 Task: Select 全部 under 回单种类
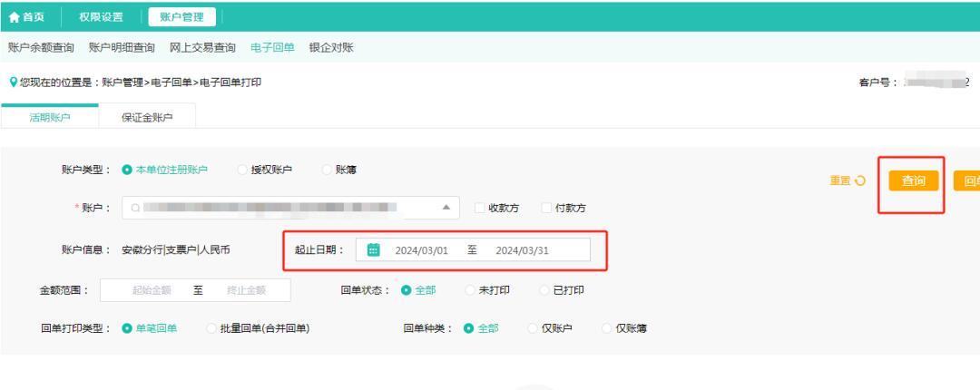469,328
